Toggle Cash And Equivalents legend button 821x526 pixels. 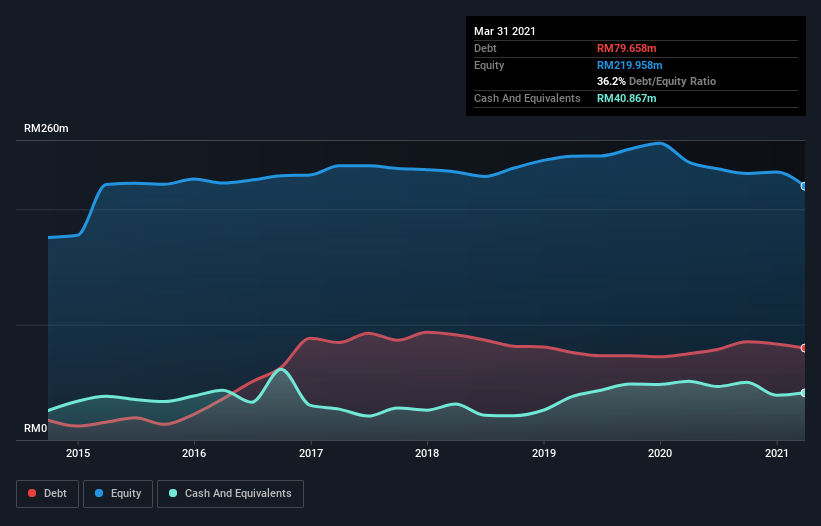point(230,494)
